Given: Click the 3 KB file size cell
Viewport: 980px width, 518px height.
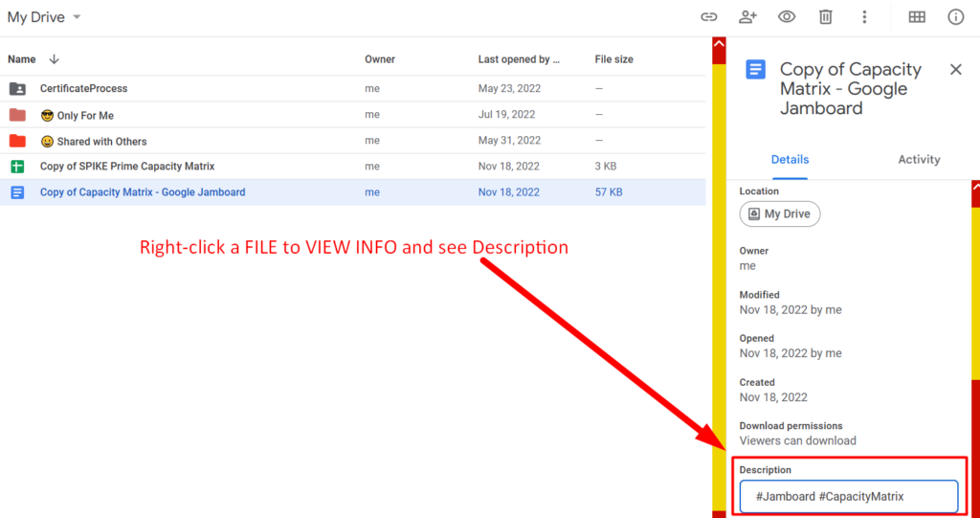Looking at the screenshot, I should coord(606,167).
